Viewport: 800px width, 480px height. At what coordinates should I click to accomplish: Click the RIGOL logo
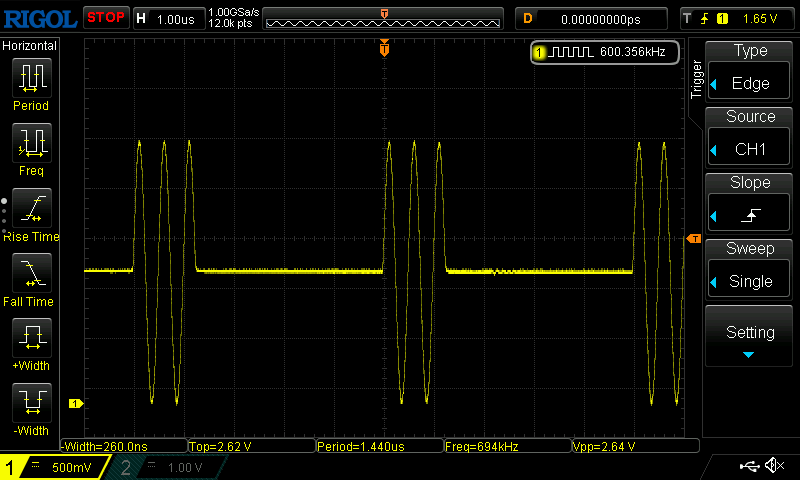(40, 19)
